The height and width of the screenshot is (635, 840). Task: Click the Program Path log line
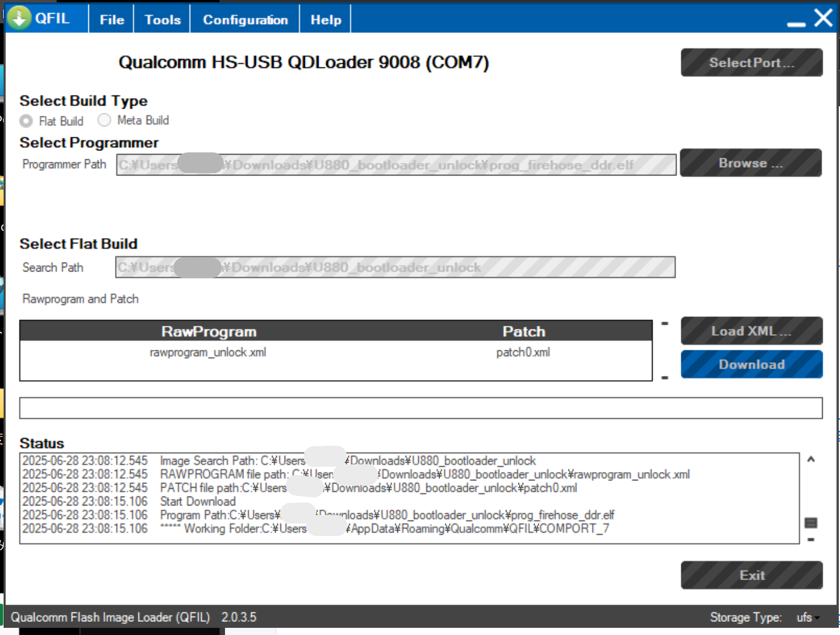click(x=318, y=514)
